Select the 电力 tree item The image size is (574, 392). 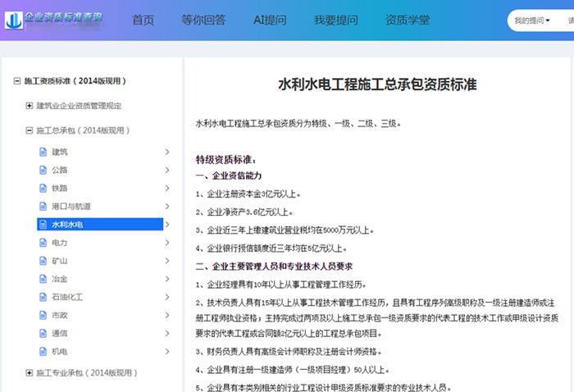[60, 243]
